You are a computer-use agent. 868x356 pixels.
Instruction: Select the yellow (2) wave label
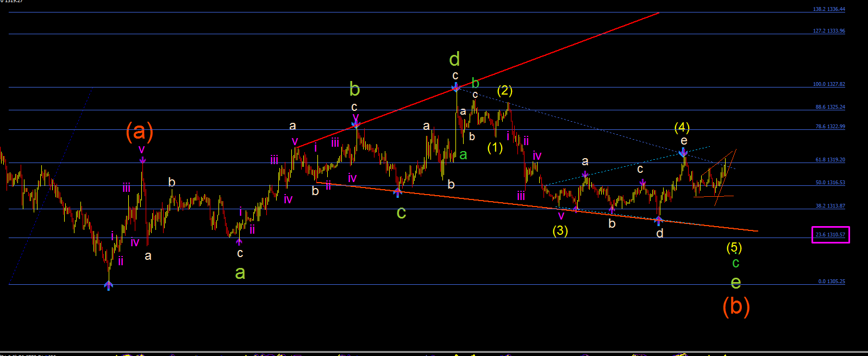[504, 90]
